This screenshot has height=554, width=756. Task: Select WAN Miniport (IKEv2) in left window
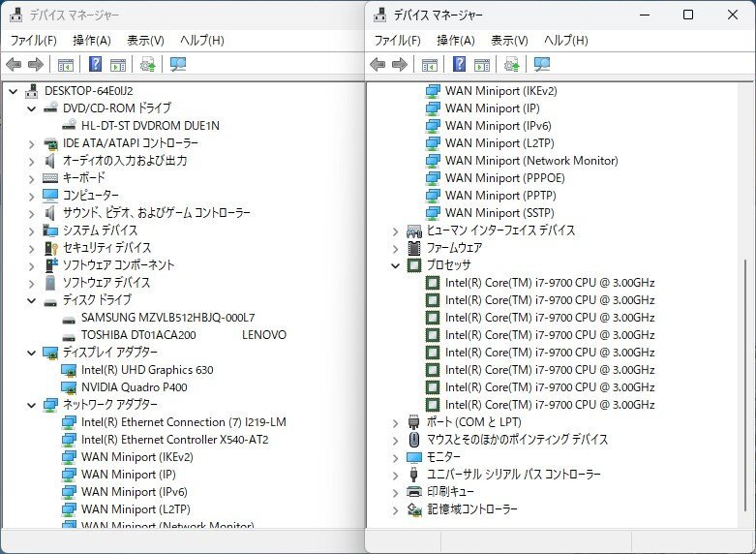(x=136, y=457)
